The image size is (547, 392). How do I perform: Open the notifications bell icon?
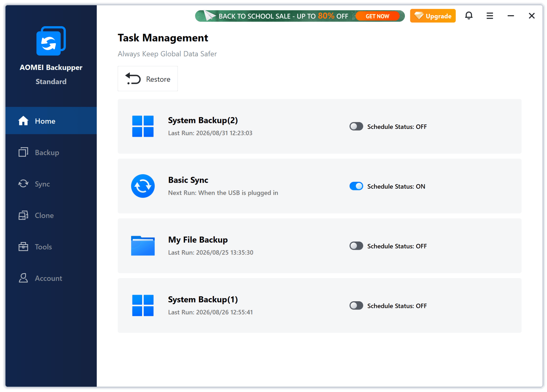point(469,16)
